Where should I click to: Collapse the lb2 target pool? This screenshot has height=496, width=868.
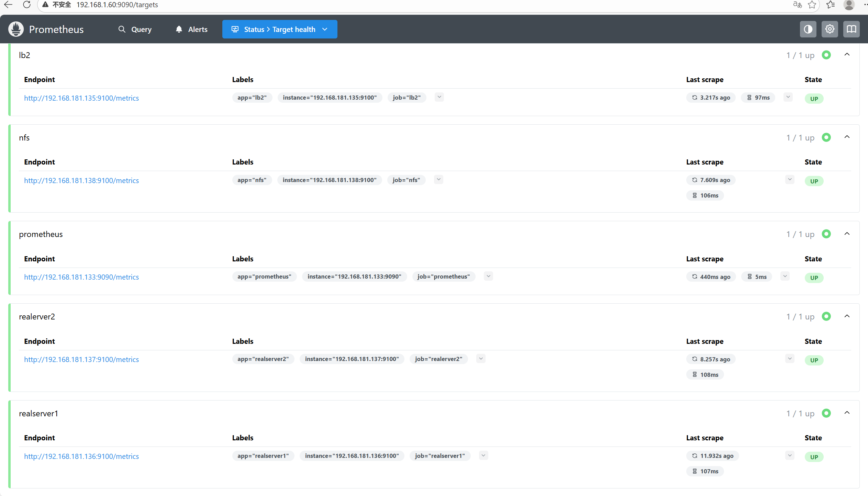point(847,55)
